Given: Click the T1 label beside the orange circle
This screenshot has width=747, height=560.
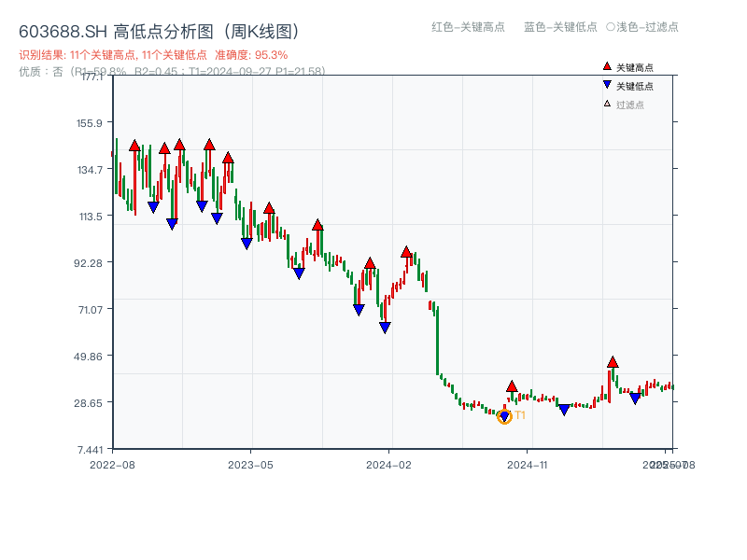Looking at the screenshot, I should [x=520, y=413].
